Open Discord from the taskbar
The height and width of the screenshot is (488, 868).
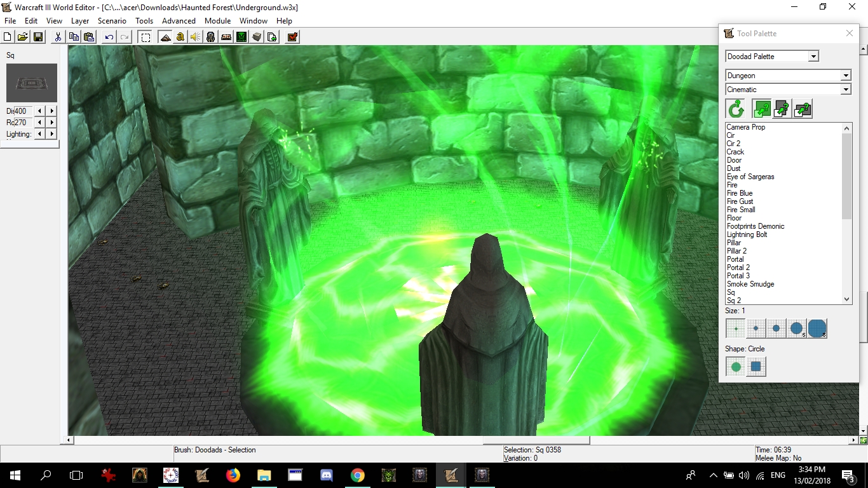pos(327,475)
